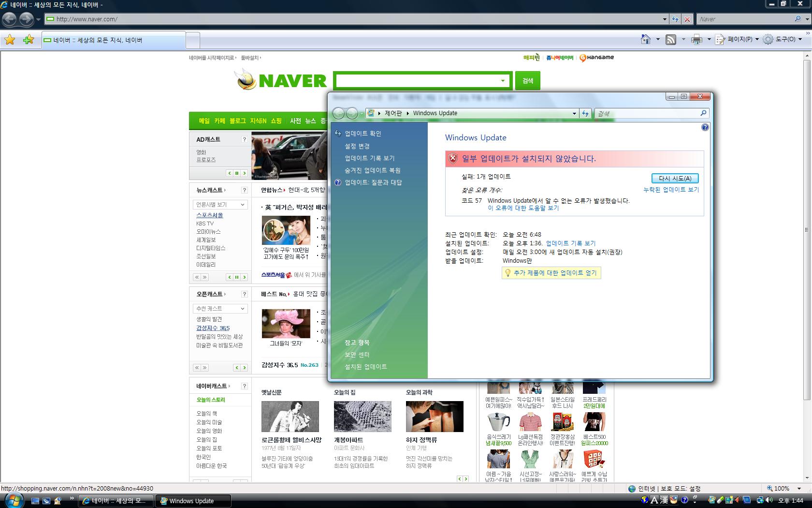Click the Windows Update search magnifier icon
This screenshot has width=812, height=508.
tap(703, 113)
